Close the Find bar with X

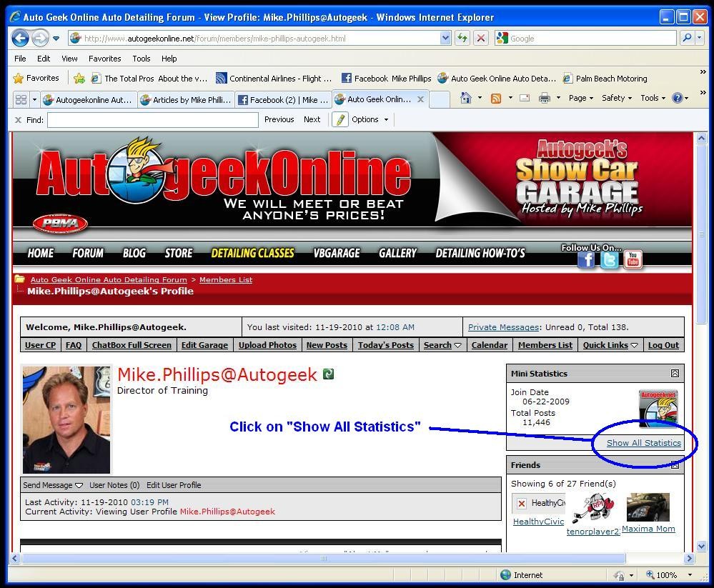click(x=18, y=120)
